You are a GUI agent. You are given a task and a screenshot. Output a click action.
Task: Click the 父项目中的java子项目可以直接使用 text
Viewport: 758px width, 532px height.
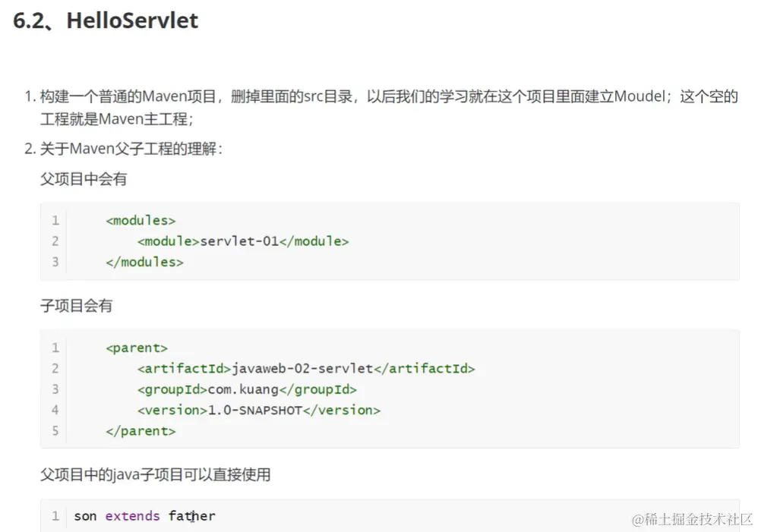coord(155,475)
